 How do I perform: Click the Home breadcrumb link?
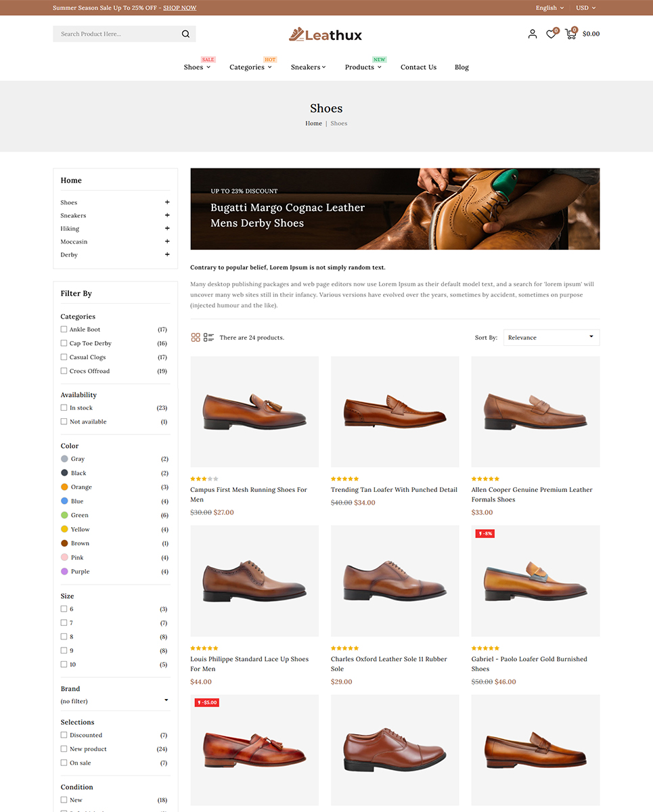[x=313, y=123]
